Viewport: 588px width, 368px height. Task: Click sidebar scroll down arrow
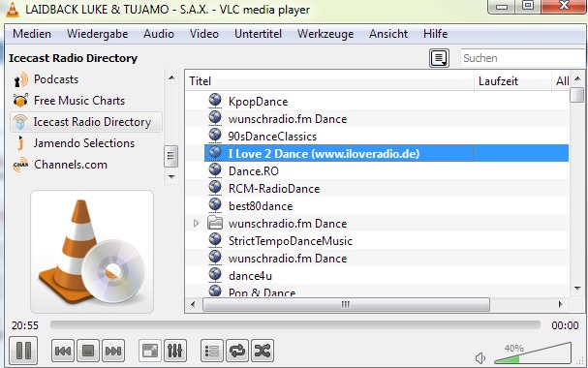coord(171,176)
